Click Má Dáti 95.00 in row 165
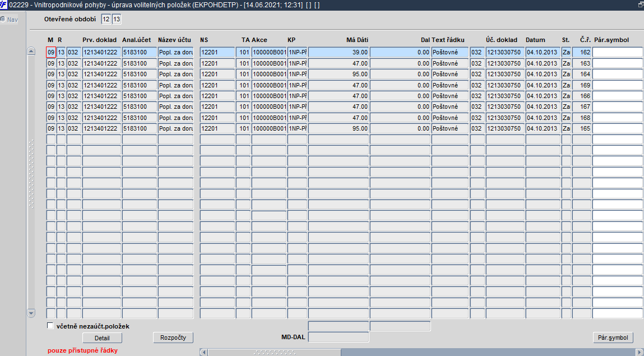644x356 pixels. pyautogui.click(x=339, y=128)
